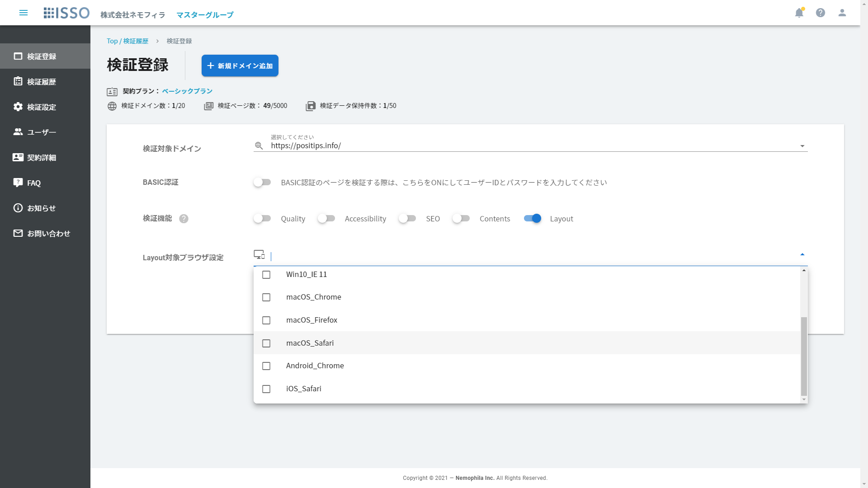Screen dimensions: 868x488
Task: Click the 契約詳細 card icon
Action: click(18, 157)
